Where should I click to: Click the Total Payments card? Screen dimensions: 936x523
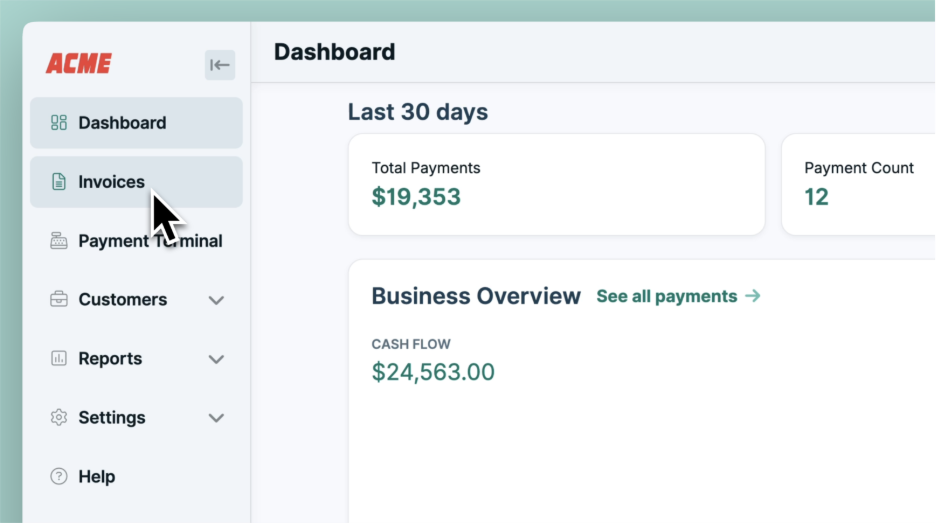pyautogui.click(x=556, y=184)
